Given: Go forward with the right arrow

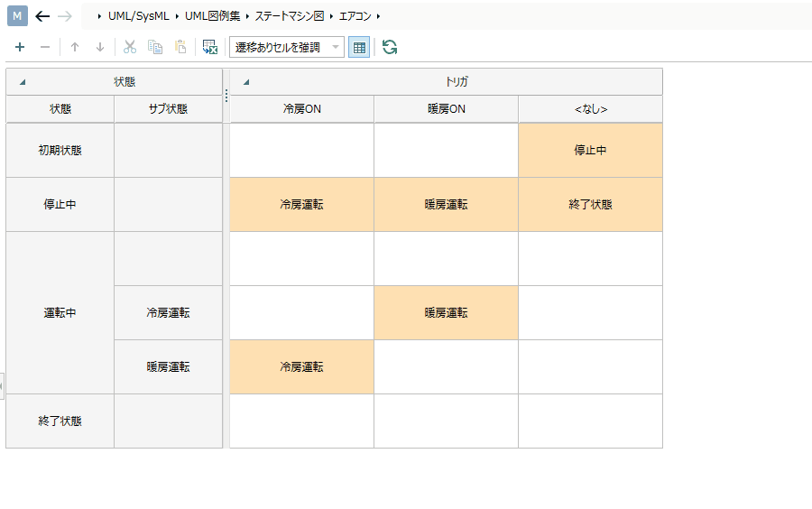Looking at the screenshot, I should point(65,16).
